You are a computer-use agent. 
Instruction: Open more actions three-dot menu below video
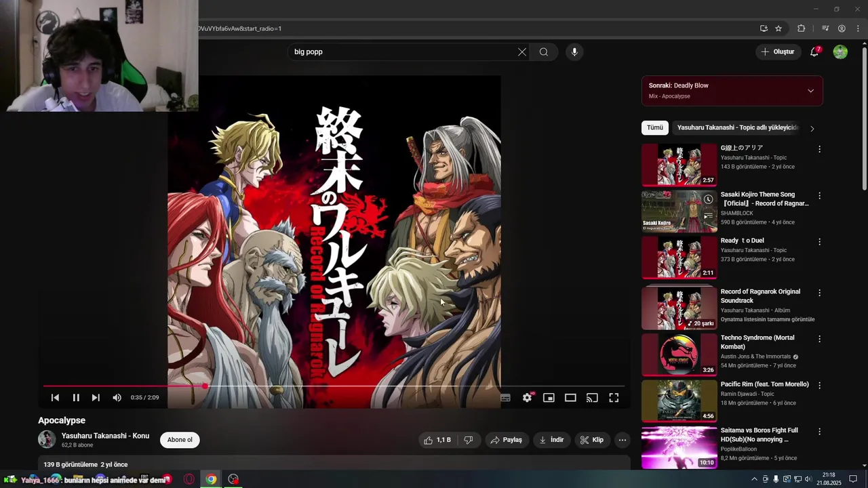click(x=623, y=440)
